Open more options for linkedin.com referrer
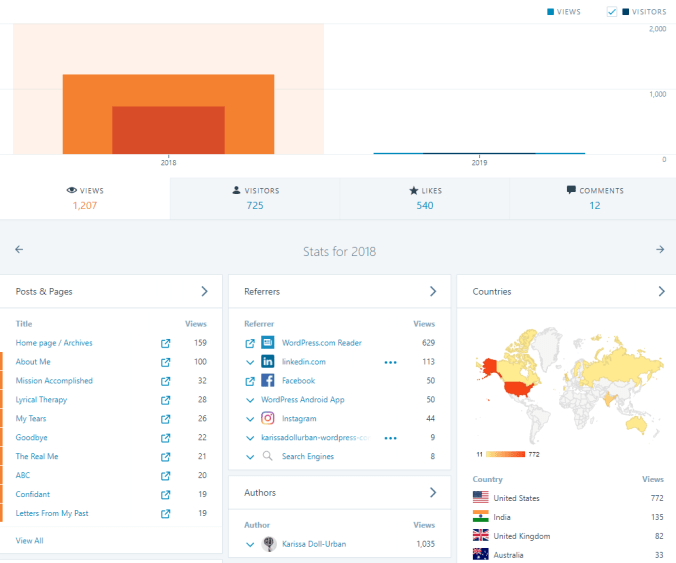 click(391, 362)
